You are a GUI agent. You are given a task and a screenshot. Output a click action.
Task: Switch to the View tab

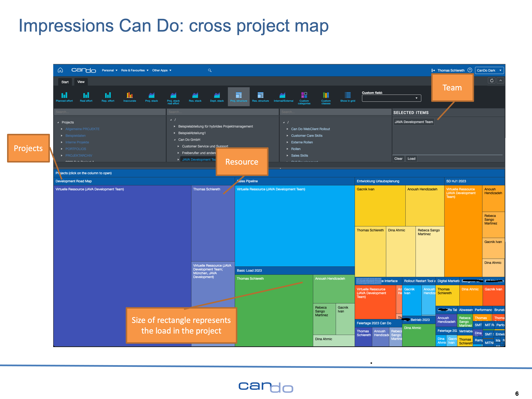point(81,82)
